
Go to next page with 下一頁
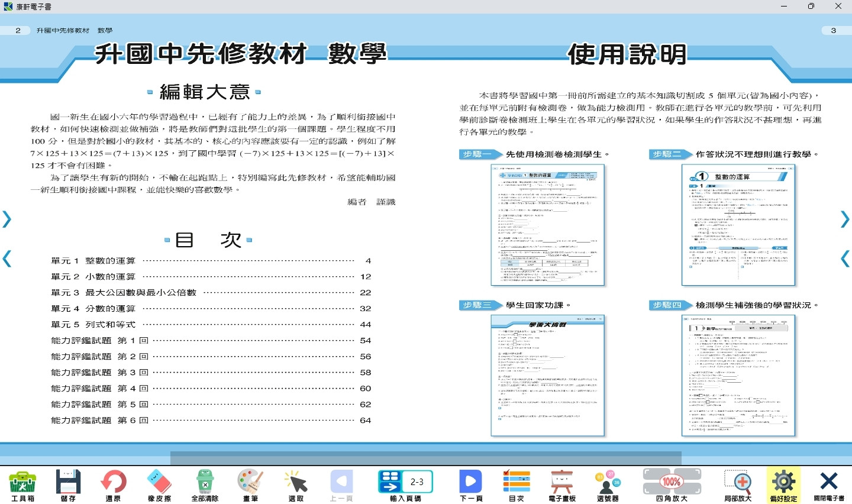(x=471, y=486)
